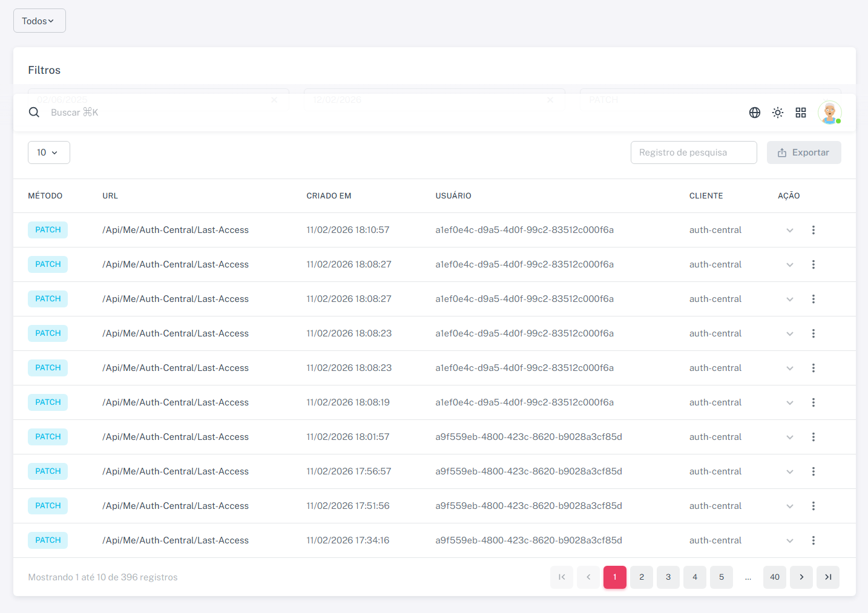Click date 11/02/2026 17:56:57
868x613 pixels.
(349, 471)
